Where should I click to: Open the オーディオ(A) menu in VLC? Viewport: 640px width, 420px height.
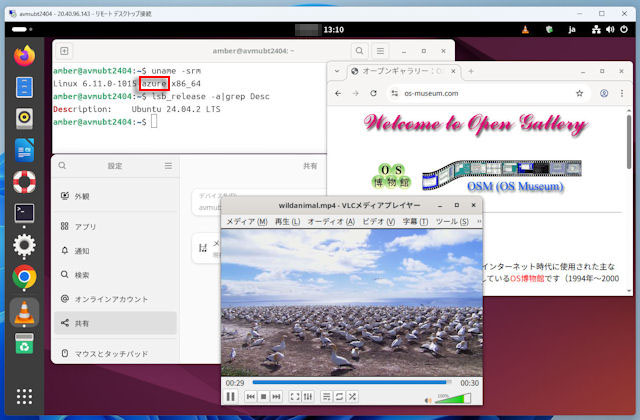[x=331, y=222]
